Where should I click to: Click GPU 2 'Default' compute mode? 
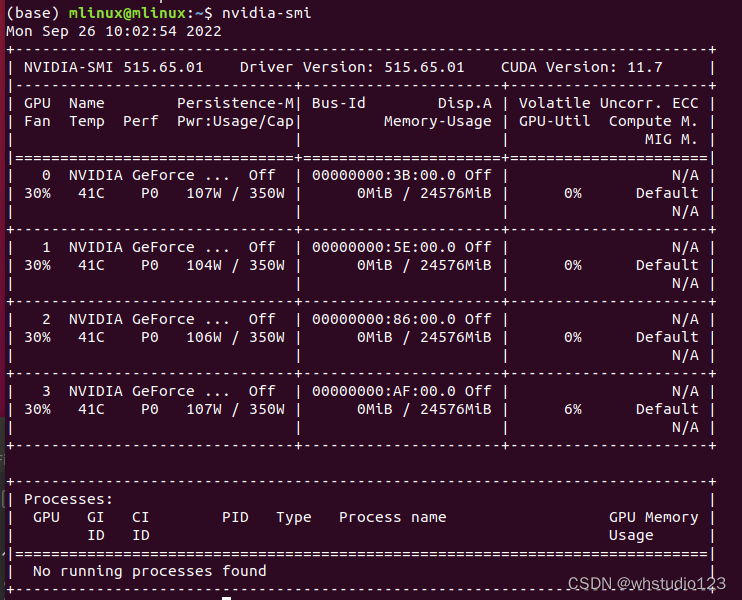point(667,337)
